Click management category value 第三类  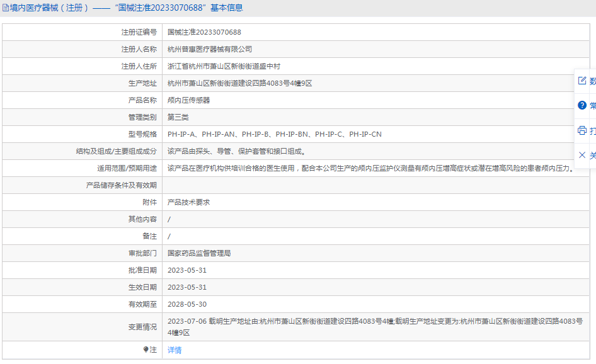(x=178, y=117)
